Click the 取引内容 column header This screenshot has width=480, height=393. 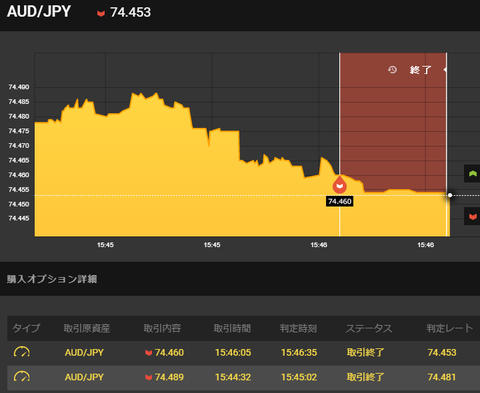coord(162,328)
